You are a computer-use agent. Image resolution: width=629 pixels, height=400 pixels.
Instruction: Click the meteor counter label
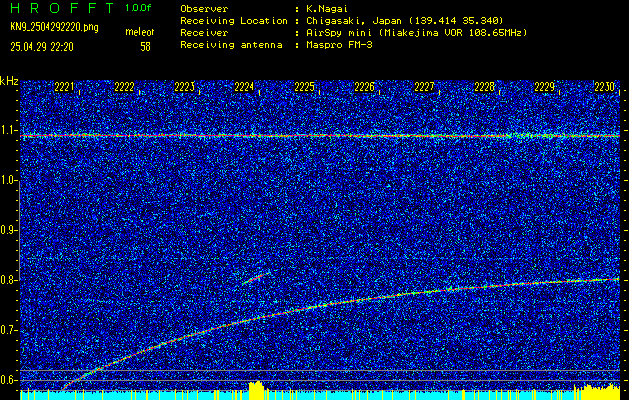140,32
